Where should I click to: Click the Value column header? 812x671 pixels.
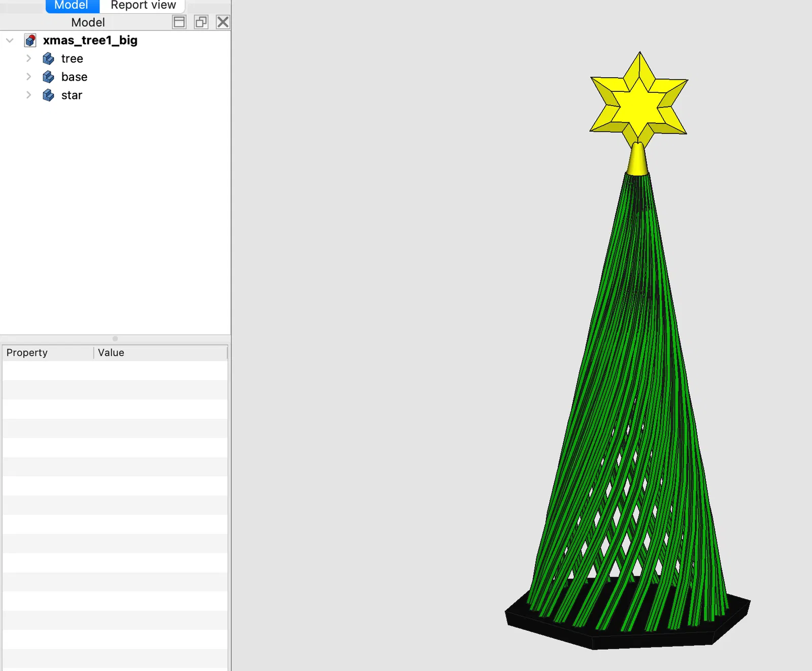(x=160, y=353)
